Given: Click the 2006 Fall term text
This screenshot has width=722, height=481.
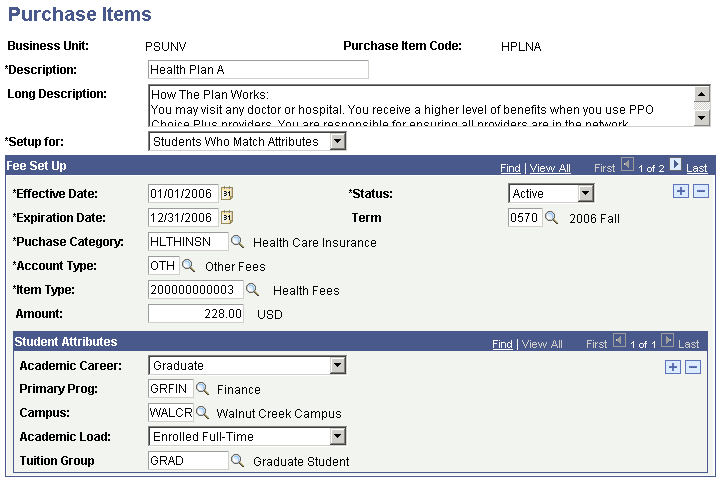Looking at the screenshot, I should (x=594, y=219).
